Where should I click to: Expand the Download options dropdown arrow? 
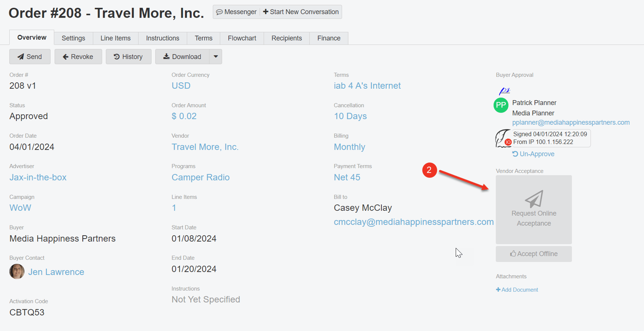click(216, 57)
